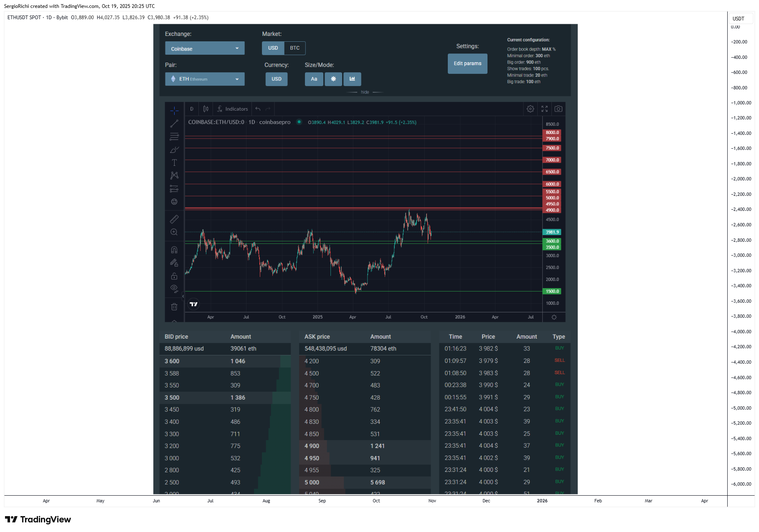Open the Exchange dropdown showing Coinbase
Screen dimensions: 759x532
tap(205, 48)
